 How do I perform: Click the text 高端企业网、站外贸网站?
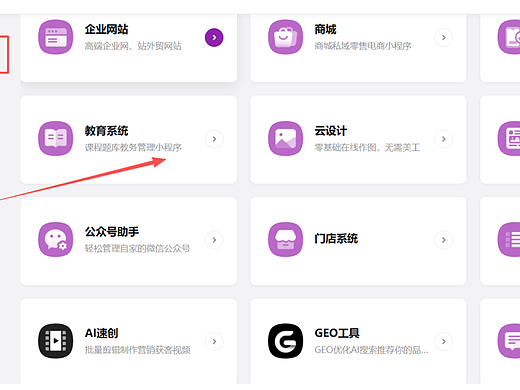133,46
